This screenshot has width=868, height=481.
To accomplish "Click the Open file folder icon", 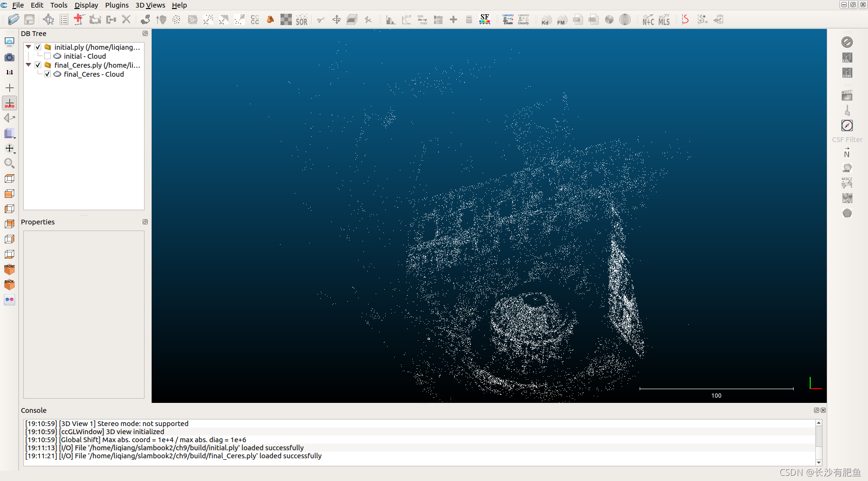I will [14, 19].
